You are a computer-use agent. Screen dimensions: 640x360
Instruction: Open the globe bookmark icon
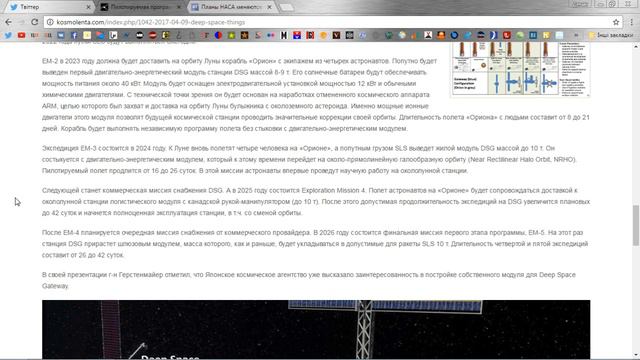(x=402, y=36)
